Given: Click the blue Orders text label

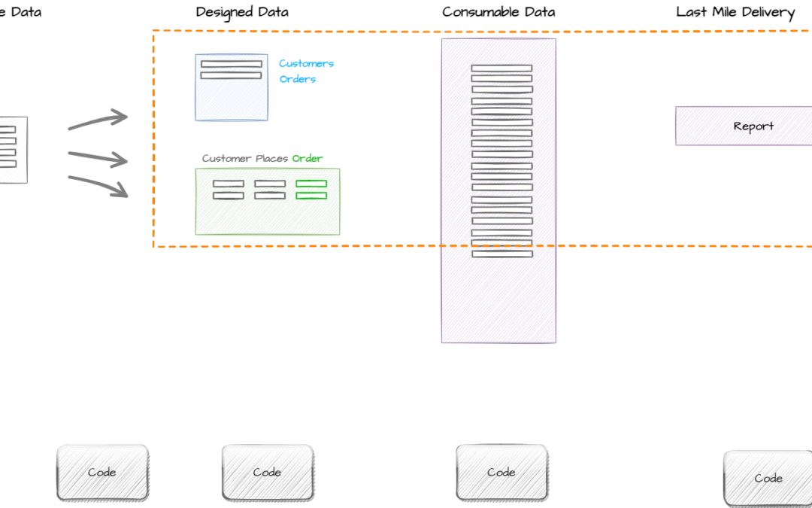Looking at the screenshot, I should coord(298,79).
